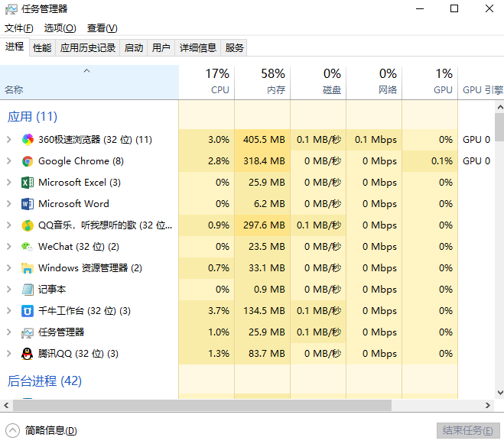Image resolution: width=504 pixels, height=447 pixels.
Task: Click the 任务管理器 row icon
Action: tap(28, 332)
